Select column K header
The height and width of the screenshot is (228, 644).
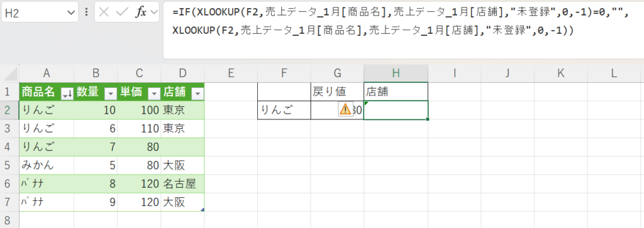pyautogui.click(x=560, y=73)
